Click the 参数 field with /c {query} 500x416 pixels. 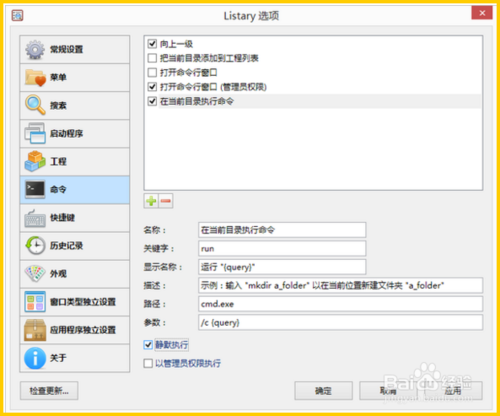[340, 323]
